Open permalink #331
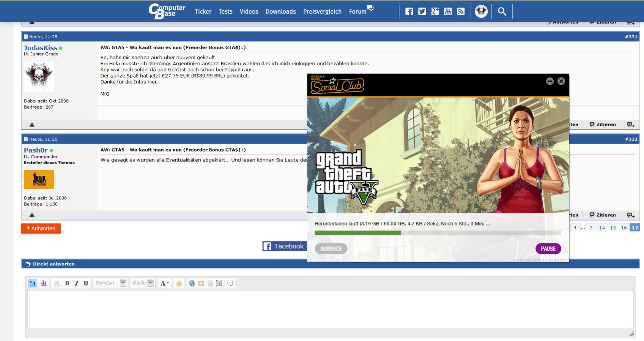Screen dimensions: 644x341 click(631, 37)
